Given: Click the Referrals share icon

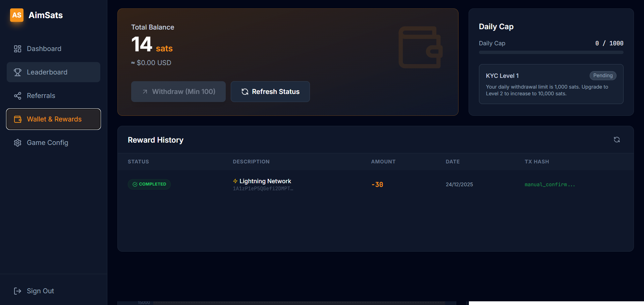Looking at the screenshot, I should tap(17, 96).
